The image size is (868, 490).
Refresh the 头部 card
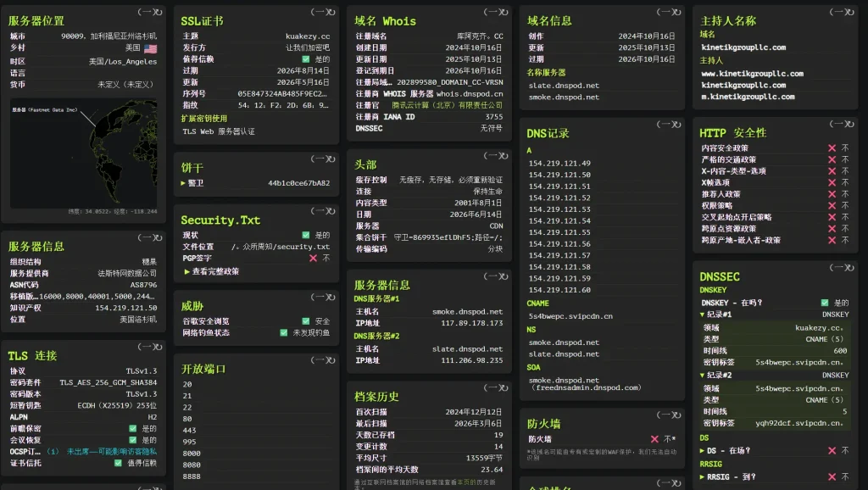point(504,156)
